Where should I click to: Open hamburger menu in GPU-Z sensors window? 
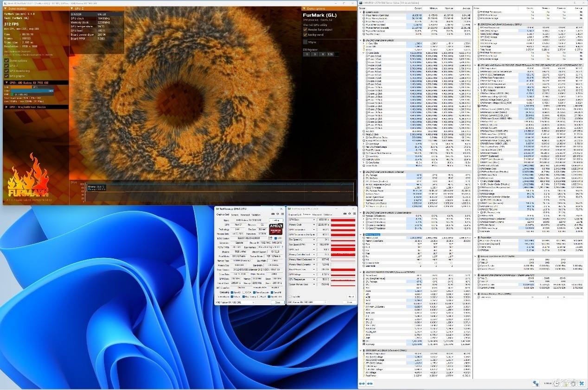click(x=354, y=214)
